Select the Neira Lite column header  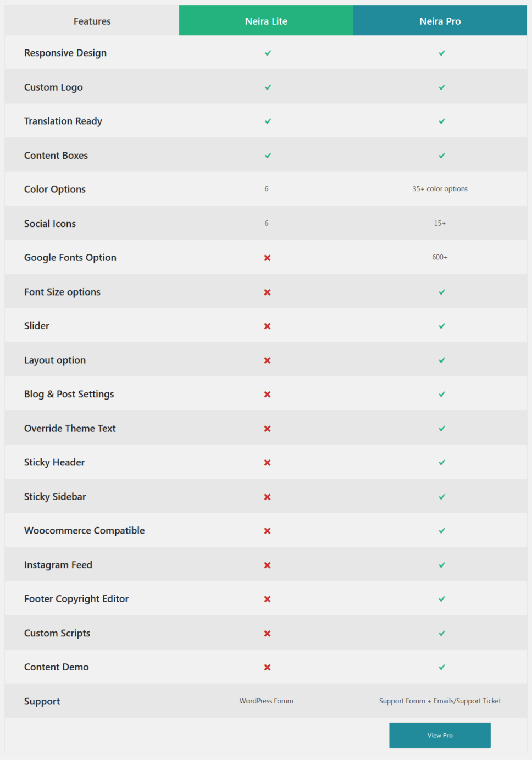pyautogui.click(x=266, y=21)
